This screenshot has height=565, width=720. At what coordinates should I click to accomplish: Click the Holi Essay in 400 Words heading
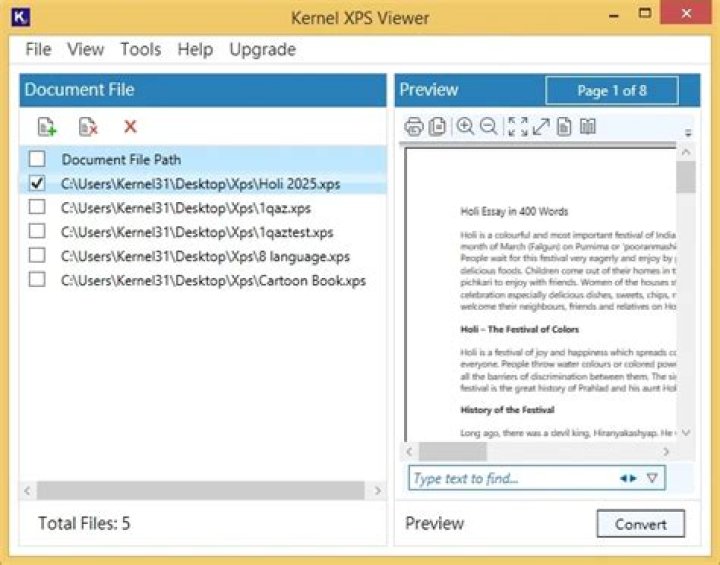click(514, 211)
